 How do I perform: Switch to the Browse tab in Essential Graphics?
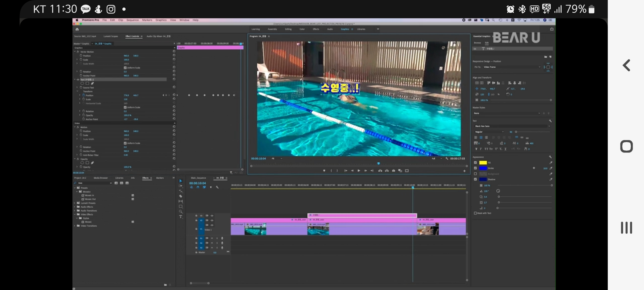477,43
